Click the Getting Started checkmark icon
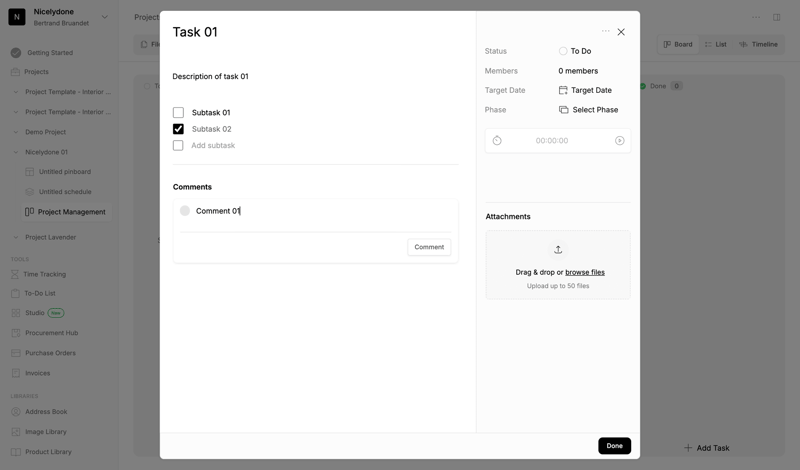 pos(16,53)
